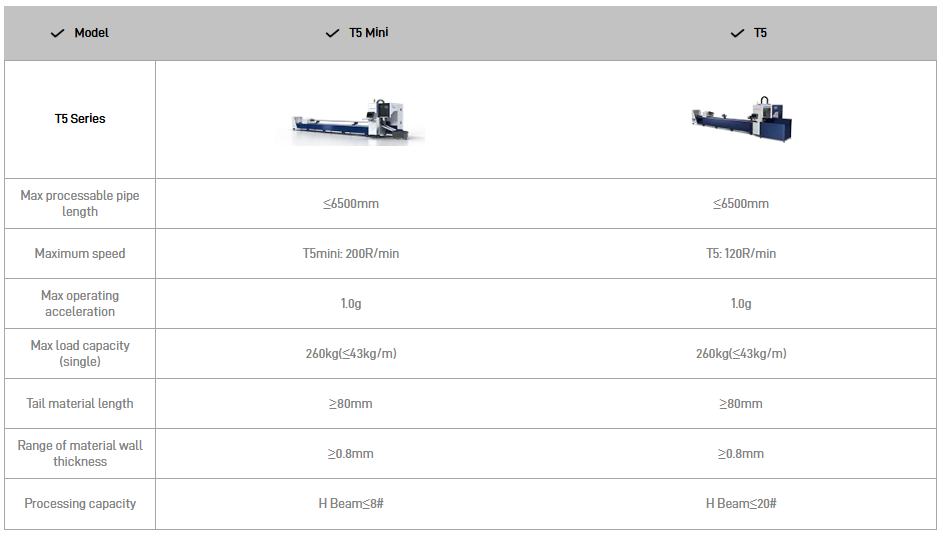Click the H Beam≤8# value

point(351,504)
